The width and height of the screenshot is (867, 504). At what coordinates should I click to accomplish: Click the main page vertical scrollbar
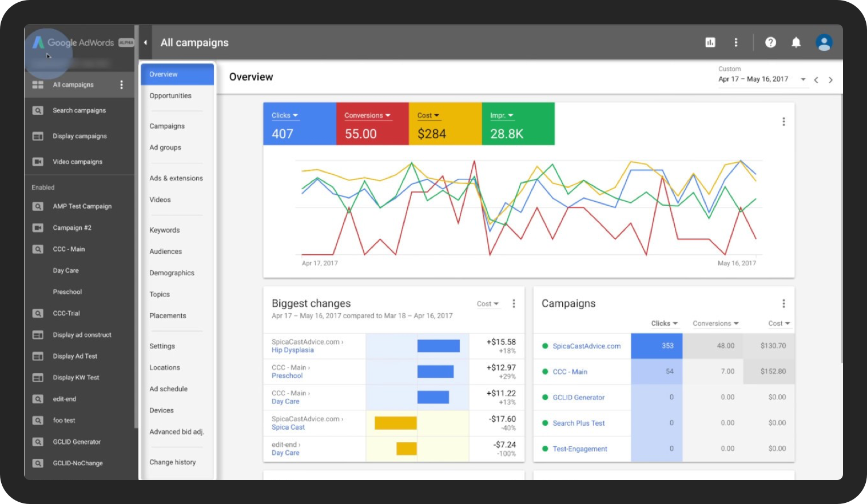[x=841, y=229]
